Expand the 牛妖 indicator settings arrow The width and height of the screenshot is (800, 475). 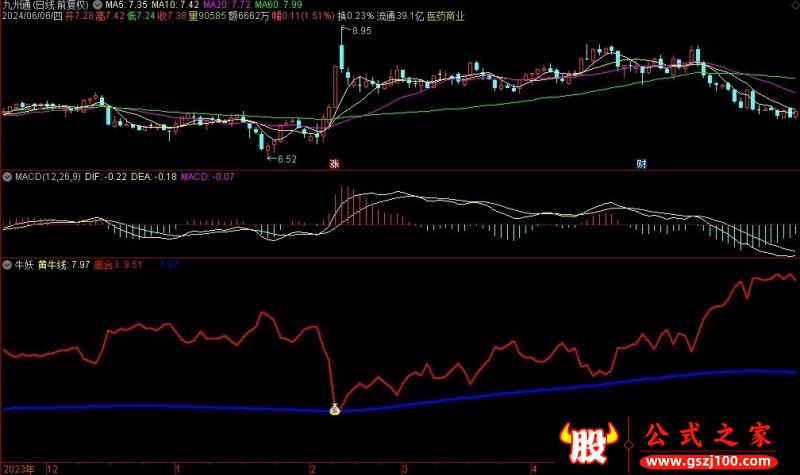tap(7, 265)
